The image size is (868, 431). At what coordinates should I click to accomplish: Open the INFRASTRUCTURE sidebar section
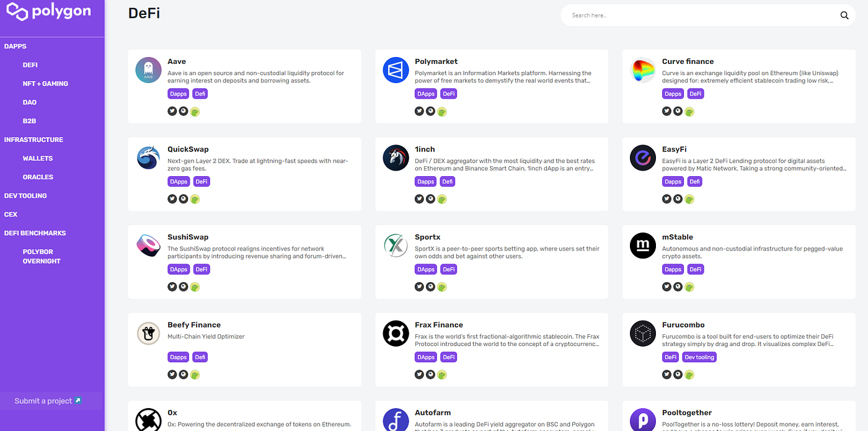pyautogui.click(x=33, y=140)
